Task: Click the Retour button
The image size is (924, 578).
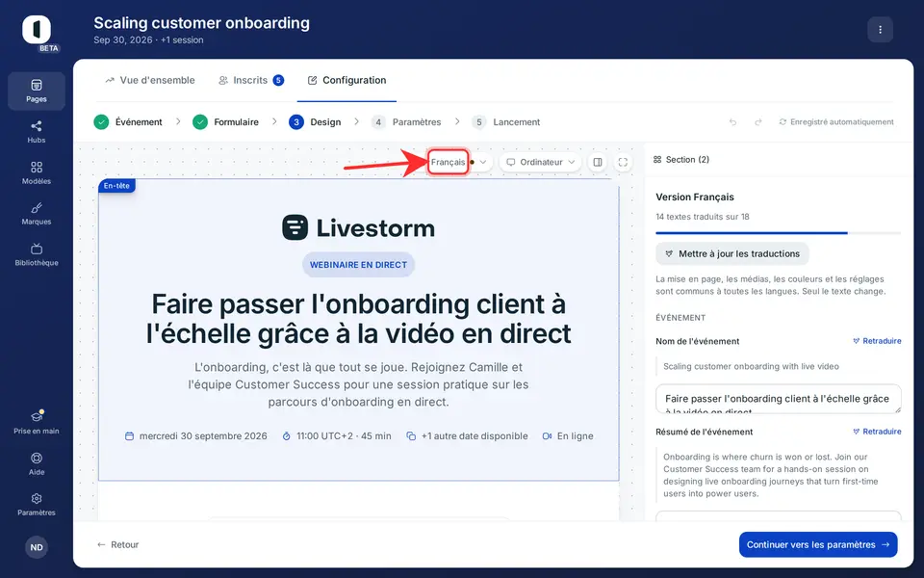Action: click(117, 545)
